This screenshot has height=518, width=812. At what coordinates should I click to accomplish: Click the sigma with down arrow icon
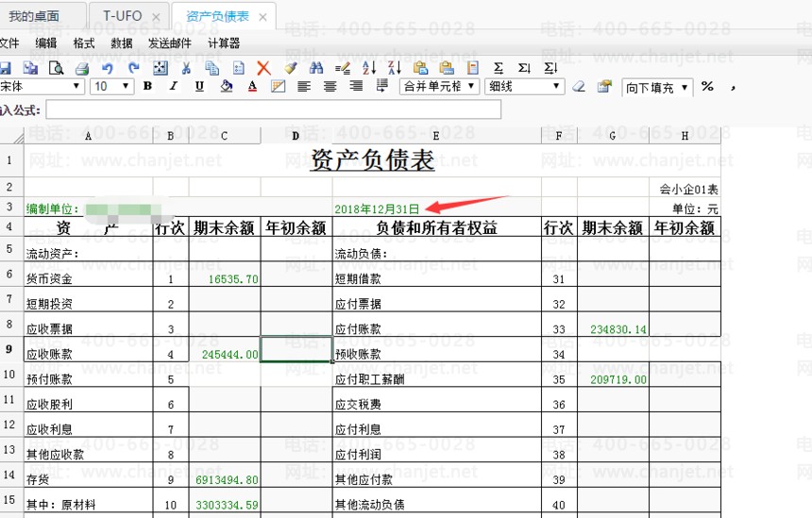point(524,68)
